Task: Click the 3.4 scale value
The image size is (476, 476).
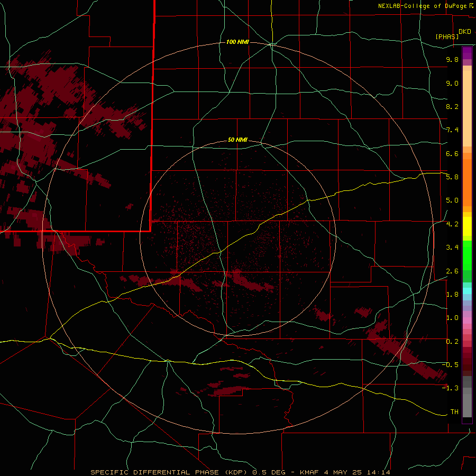Action: point(452,248)
